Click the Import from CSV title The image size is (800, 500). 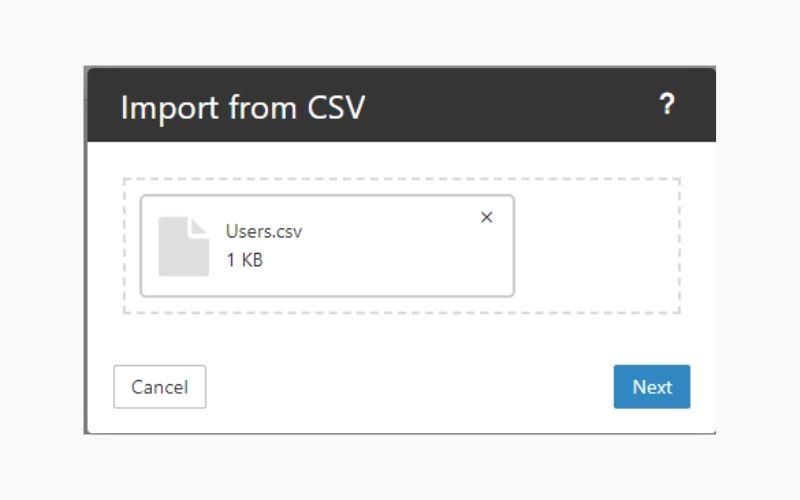tap(243, 107)
